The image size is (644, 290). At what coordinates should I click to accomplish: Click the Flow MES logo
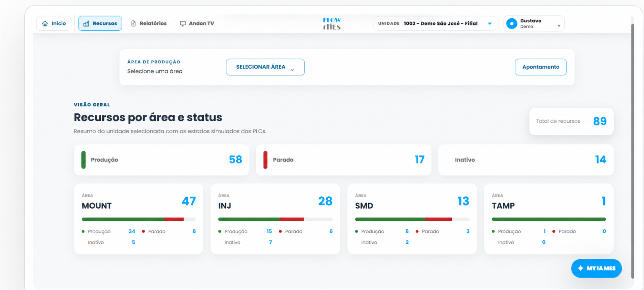(332, 23)
